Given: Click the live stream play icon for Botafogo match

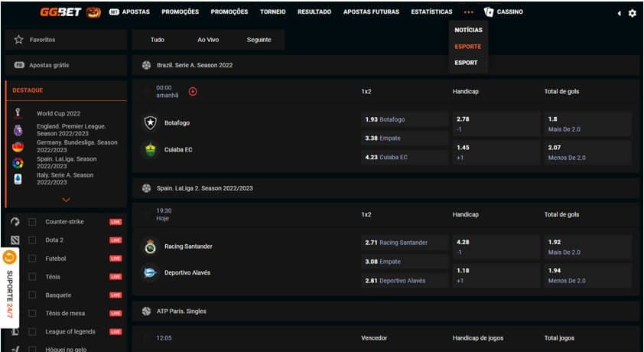Looking at the screenshot, I should pyautogui.click(x=193, y=91).
